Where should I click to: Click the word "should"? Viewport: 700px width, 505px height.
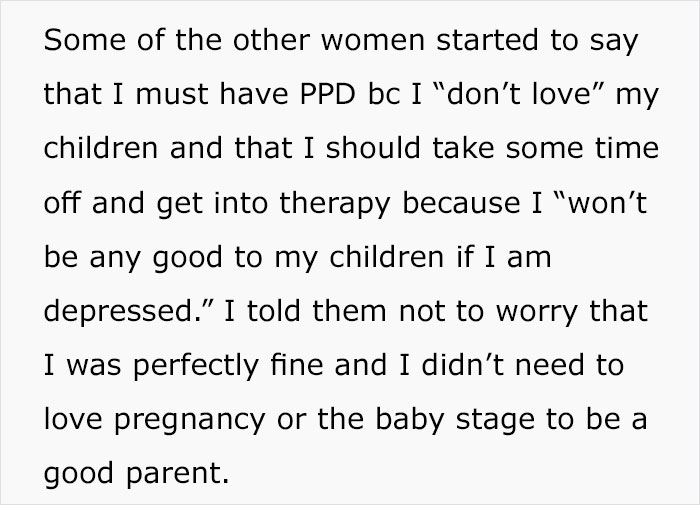point(373,148)
